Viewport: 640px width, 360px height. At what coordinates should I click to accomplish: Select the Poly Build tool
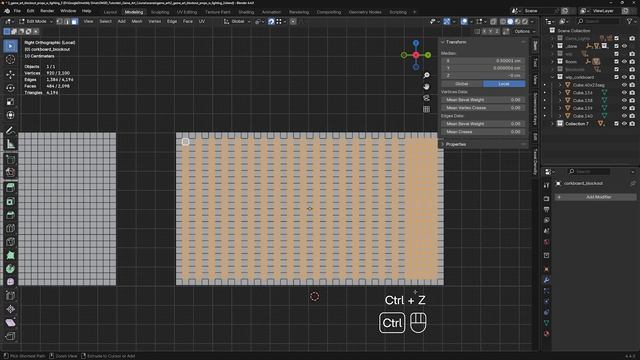point(10,256)
